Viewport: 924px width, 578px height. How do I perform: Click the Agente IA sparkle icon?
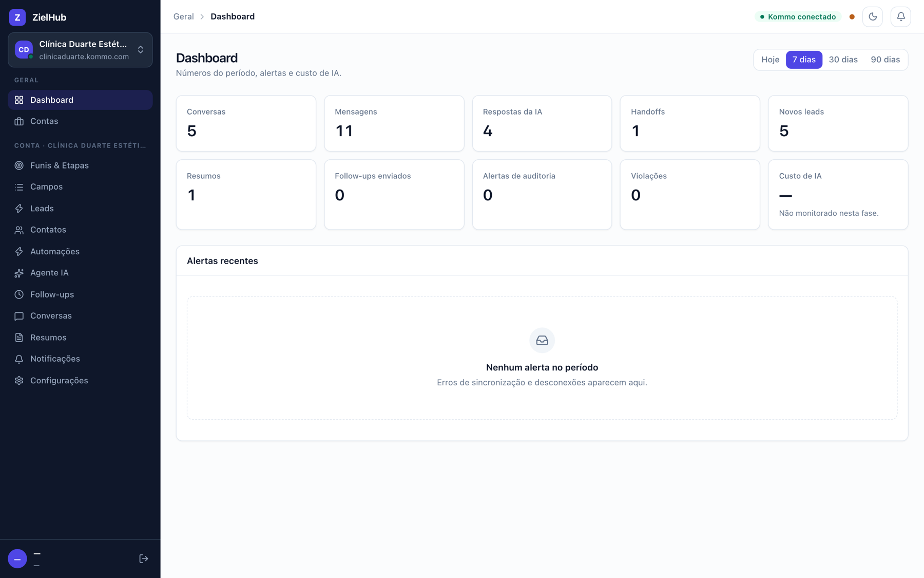pos(19,273)
